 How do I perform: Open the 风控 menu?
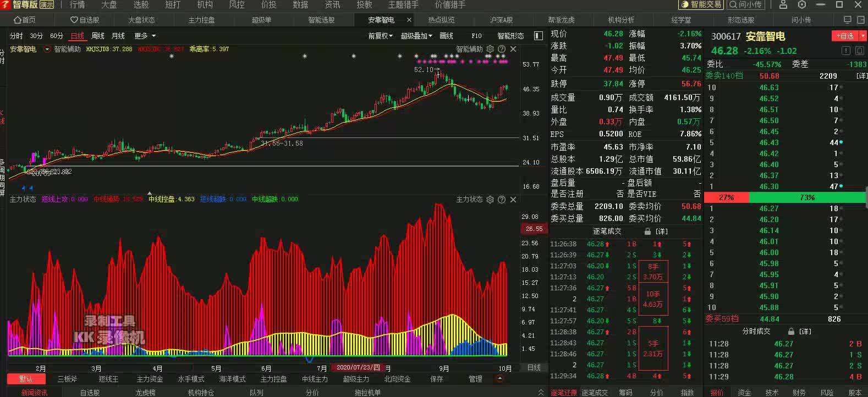(237, 4)
